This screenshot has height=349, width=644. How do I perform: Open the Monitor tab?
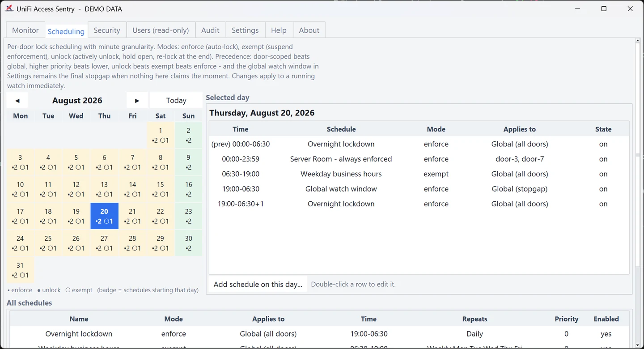(25, 30)
